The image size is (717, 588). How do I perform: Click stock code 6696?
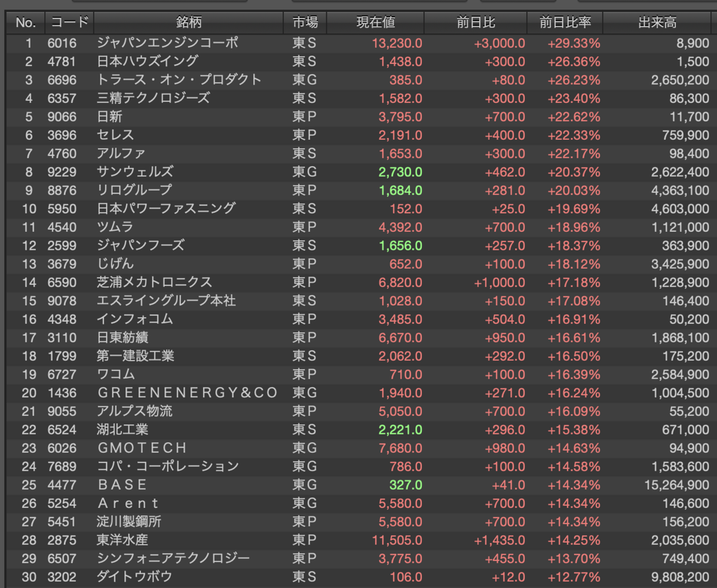point(62,80)
